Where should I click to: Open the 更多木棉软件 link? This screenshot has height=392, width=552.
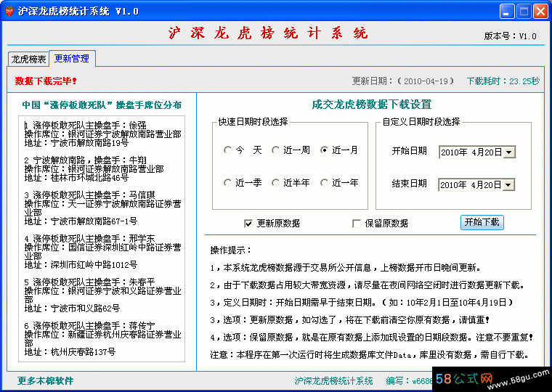coord(46,380)
